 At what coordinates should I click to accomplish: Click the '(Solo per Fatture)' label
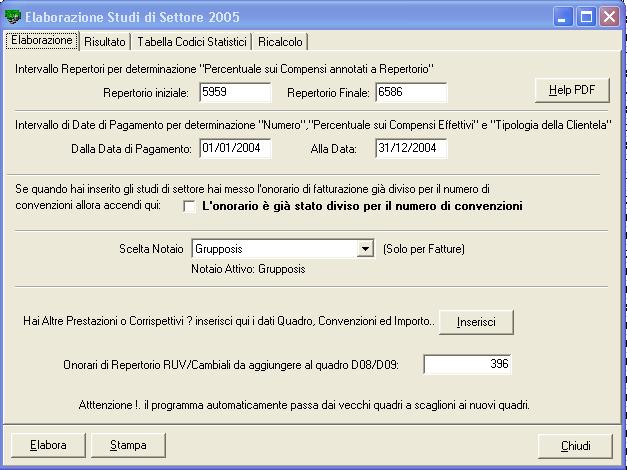[x=424, y=249]
